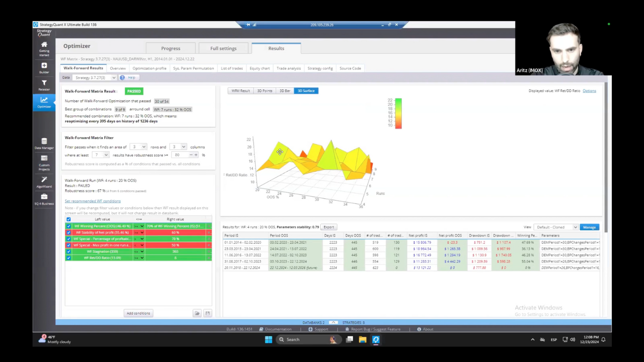Open Documentation in the bottom bar
The image size is (644, 362).
click(275, 329)
